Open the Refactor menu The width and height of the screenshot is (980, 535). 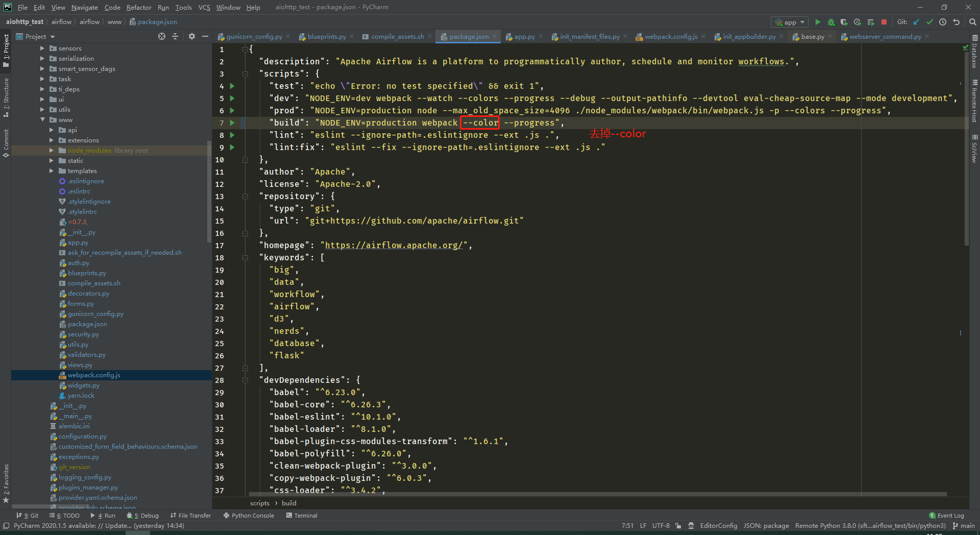[x=139, y=7]
